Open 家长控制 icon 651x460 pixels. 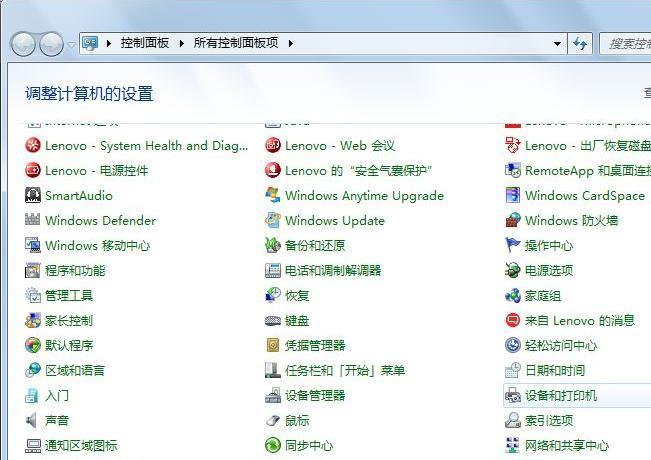(33, 321)
